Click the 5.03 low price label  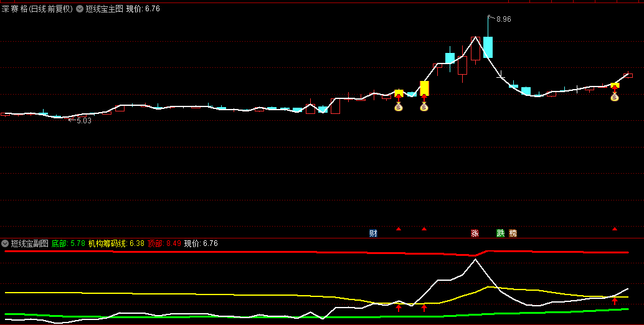pyautogui.click(x=84, y=121)
